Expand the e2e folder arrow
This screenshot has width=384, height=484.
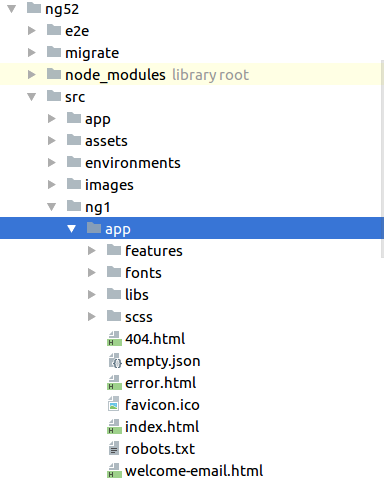click(32, 31)
